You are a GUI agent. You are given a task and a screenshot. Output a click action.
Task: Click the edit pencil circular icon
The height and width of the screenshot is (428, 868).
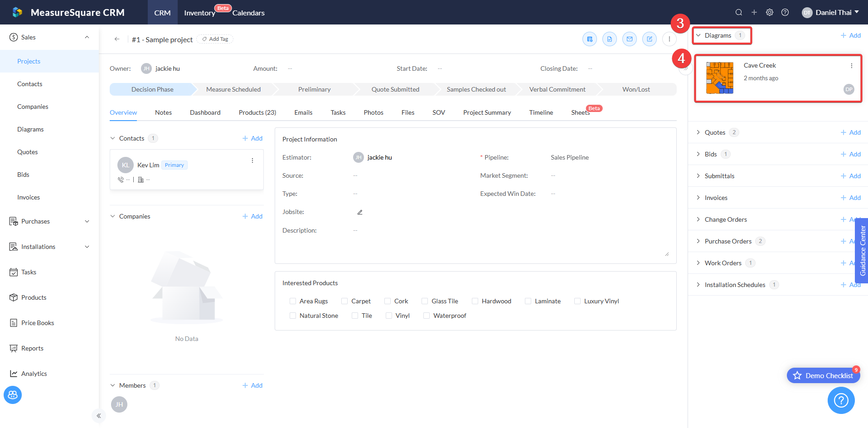[650, 39]
